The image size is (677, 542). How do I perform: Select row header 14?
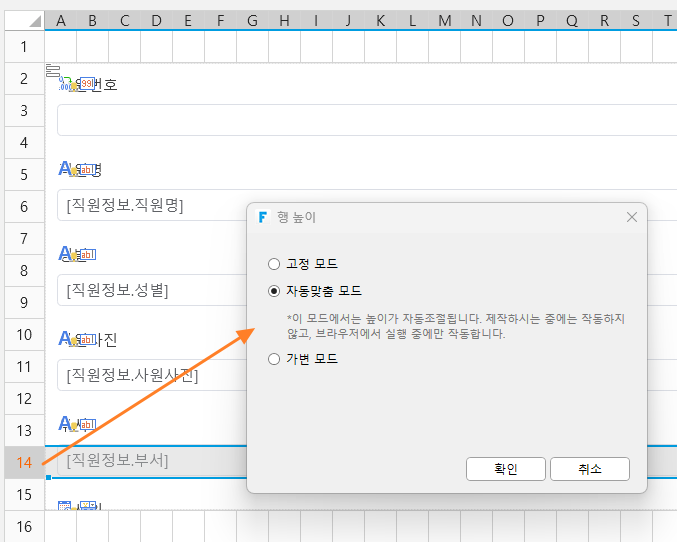(x=24, y=463)
